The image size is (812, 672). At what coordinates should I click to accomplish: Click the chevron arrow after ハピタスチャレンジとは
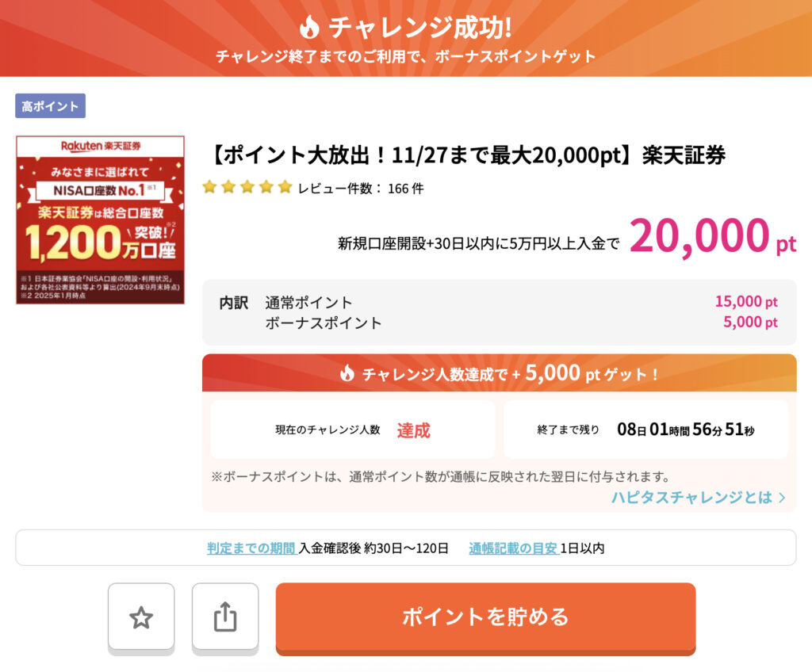click(782, 498)
